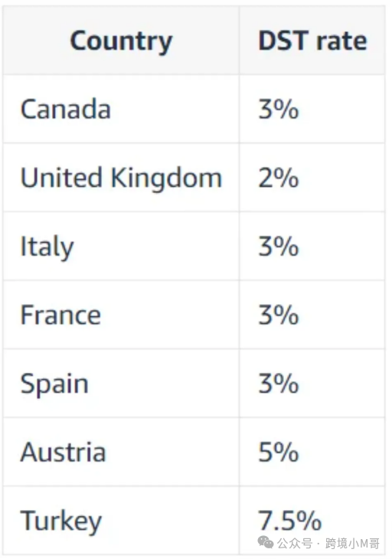Click the 跨境小M哥 watermark text
Image resolution: width=392 pixels, height=559 pixels.
coord(352,544)
